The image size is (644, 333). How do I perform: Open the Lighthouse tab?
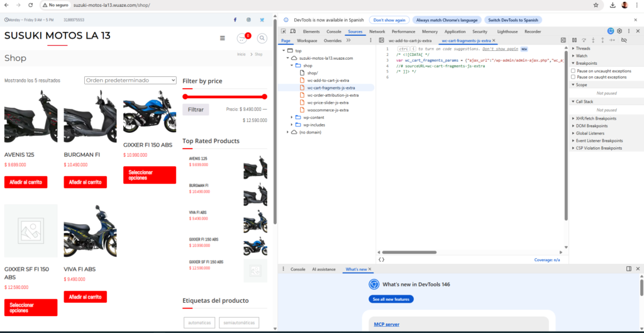pyautogui.click(x=508, y=31)
